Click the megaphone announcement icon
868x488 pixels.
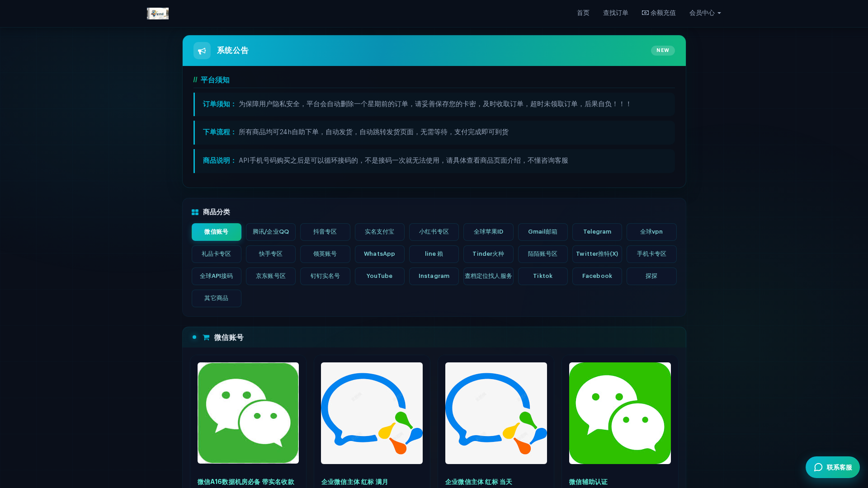tap(202, 51)
